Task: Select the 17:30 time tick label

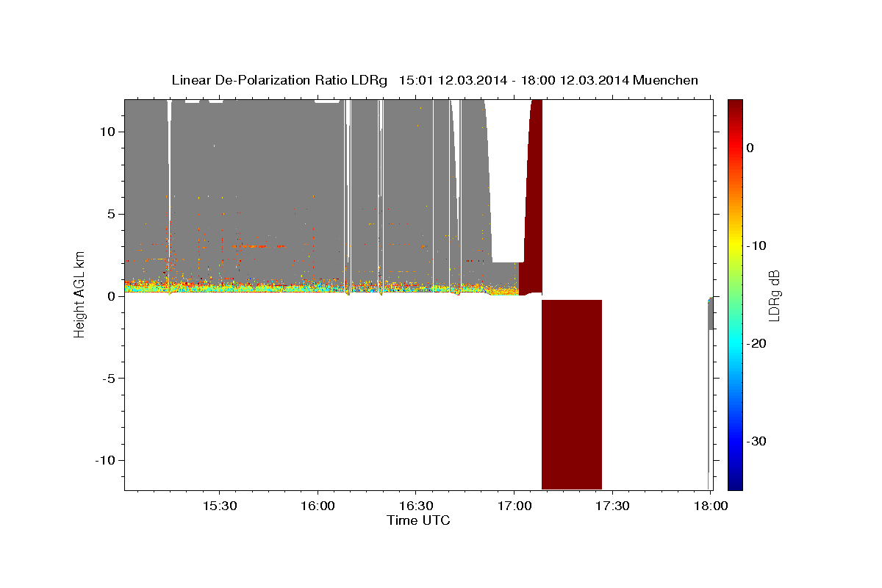Action: tap(612, 506)
